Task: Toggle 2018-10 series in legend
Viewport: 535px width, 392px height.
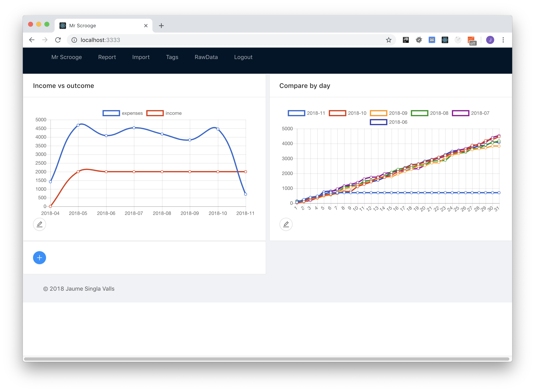Action: (x=347, y=113)
